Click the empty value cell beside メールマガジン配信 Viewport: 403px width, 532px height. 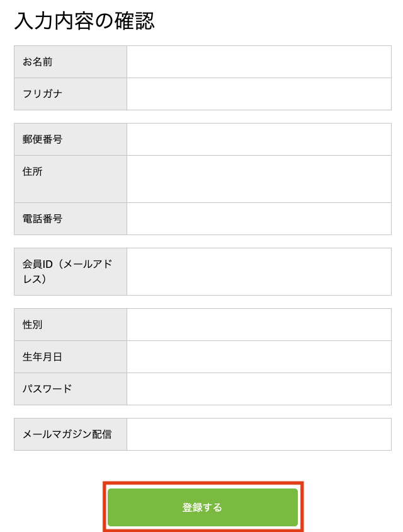tap(259, 434)
